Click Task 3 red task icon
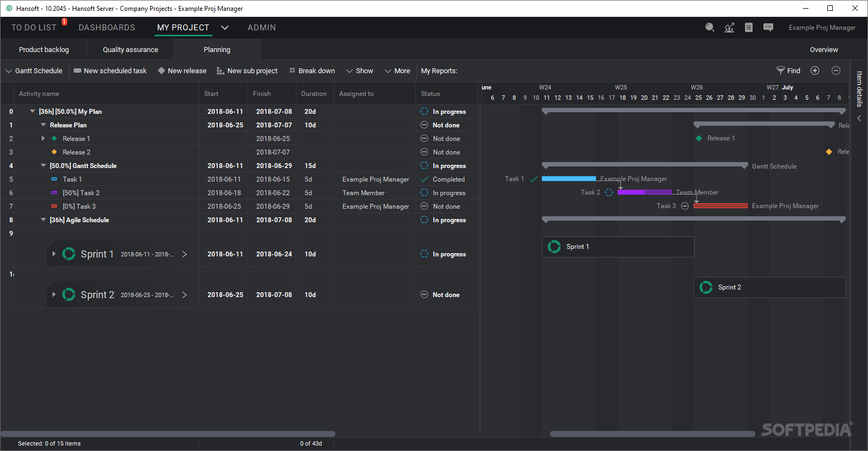868x451 pixels. (x=54, y=206)
